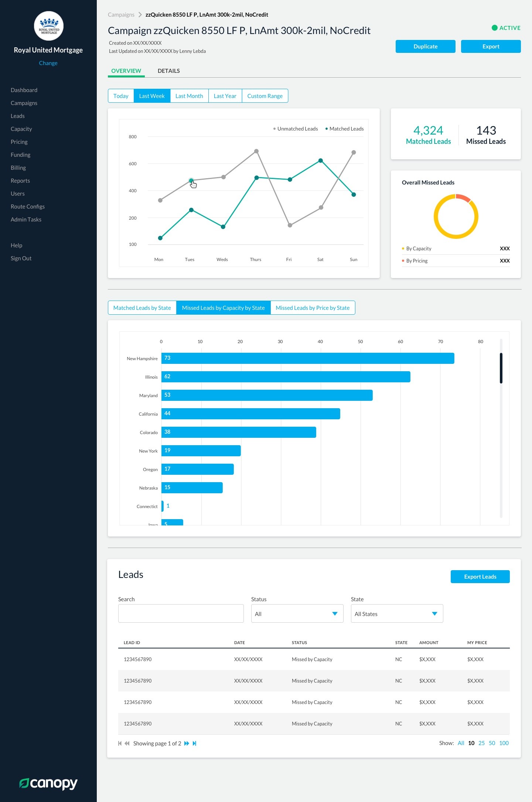Viewport: 532px width, 802px height.
Task: Click the Export campaign button
Action: (491, 46)
